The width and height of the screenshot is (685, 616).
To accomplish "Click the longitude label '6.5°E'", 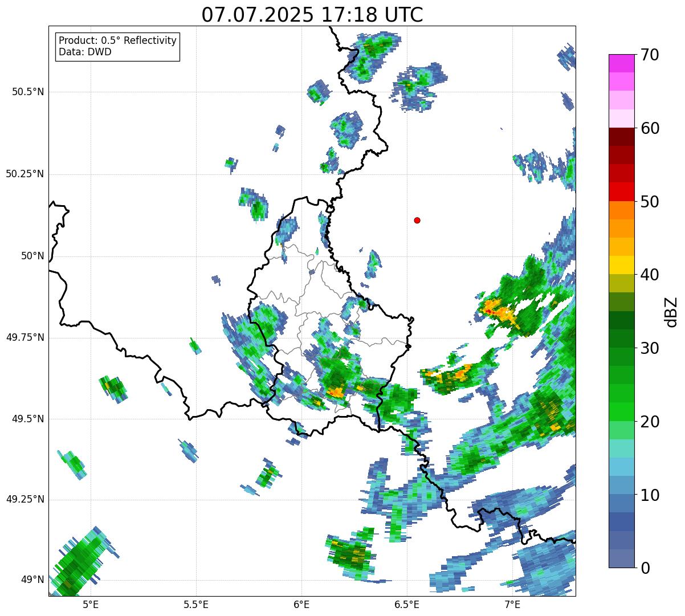I will pos(407,605).
